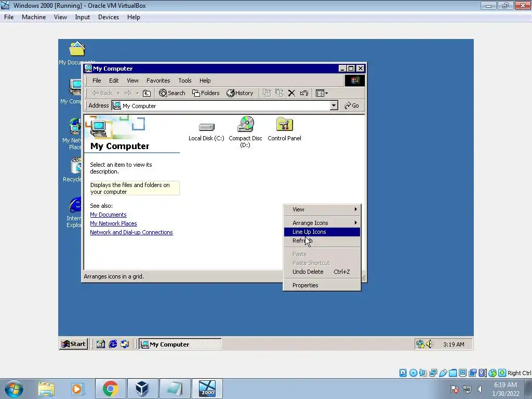
Task: Open the Back history dropdown arrow
Action: tap(118, 93)
